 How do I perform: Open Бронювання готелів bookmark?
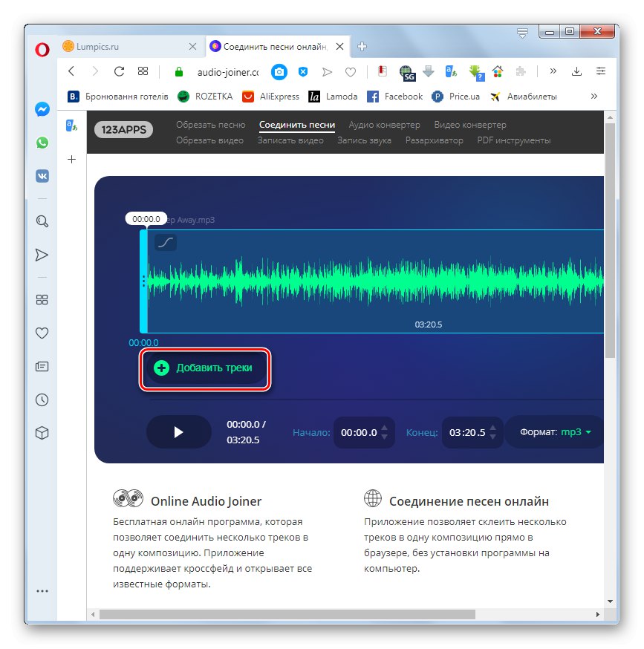(x=117, y=97)
